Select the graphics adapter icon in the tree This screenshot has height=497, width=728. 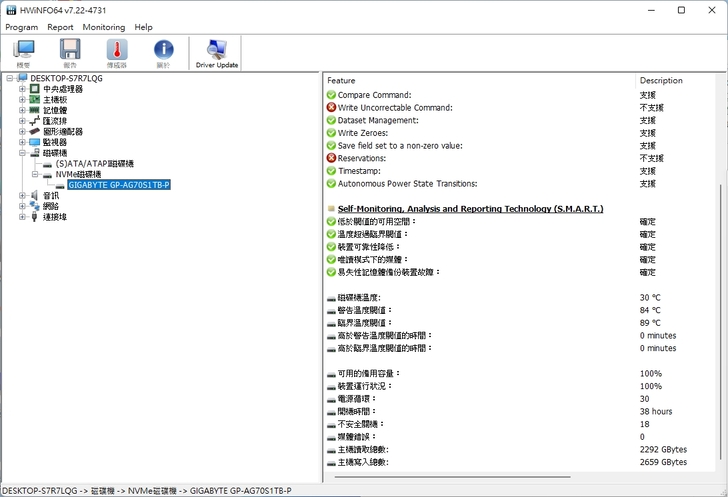tap(35, 131)
